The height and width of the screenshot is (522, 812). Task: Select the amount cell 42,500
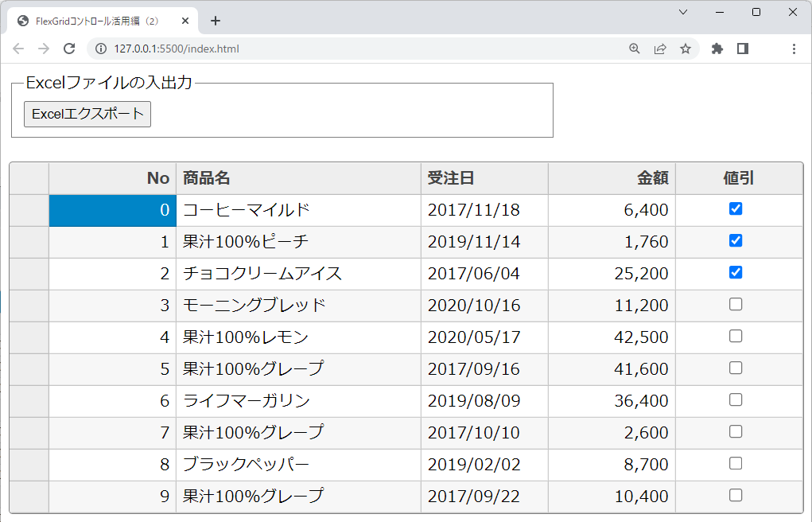(x=612, y=337)
